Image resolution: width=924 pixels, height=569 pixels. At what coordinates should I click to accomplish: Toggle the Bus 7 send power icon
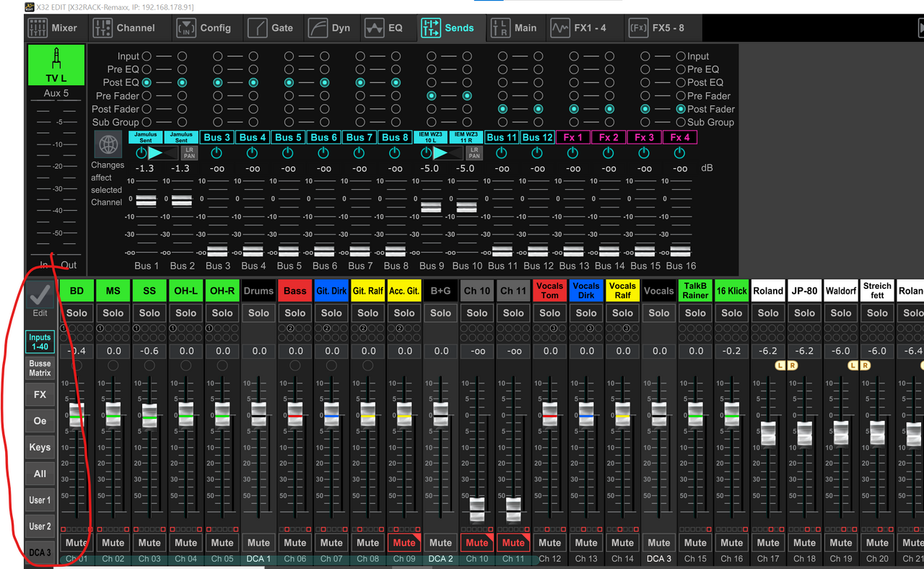359,153
